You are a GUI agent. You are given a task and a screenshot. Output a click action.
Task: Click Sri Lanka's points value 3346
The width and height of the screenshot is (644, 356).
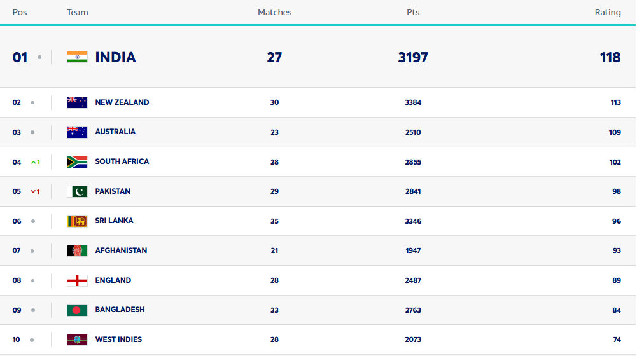click(413, 221)
